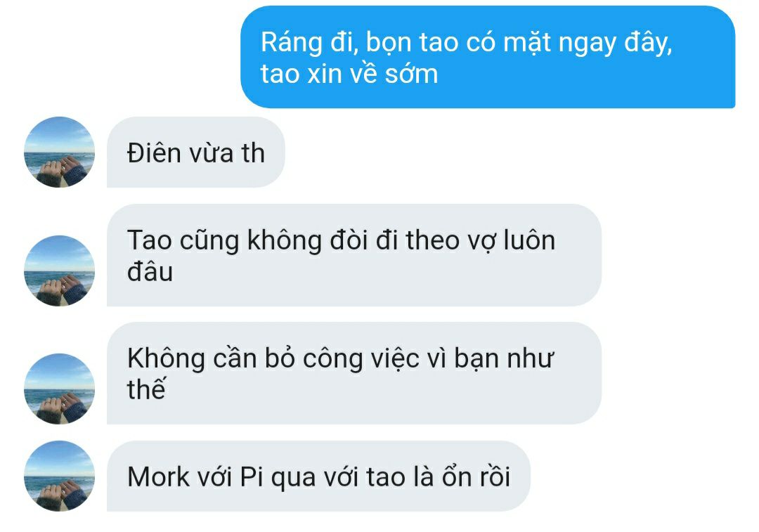Image resolution: width=759 pixels, height=532 pixels.
Task: Click the word 'thế' in the third gray message
Action: pos(146,389)
